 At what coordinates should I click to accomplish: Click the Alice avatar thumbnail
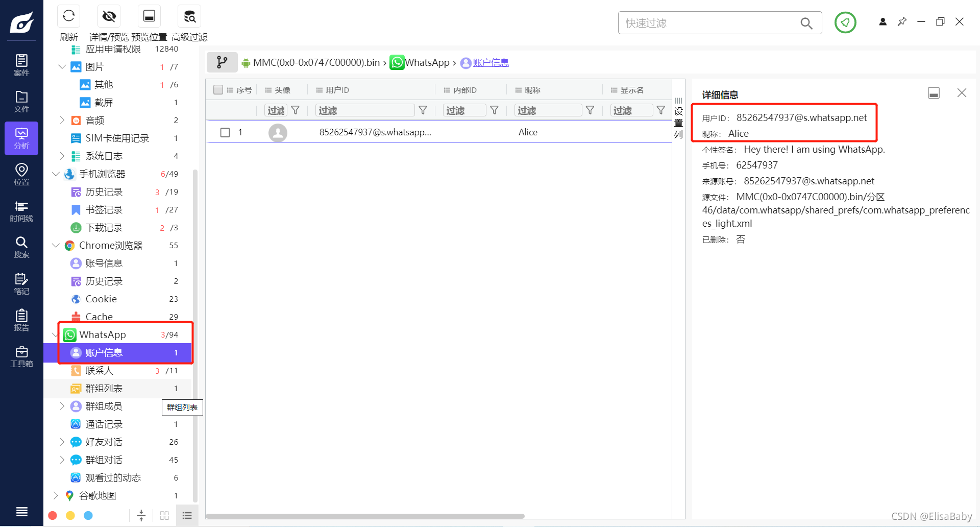(x=278, y=133)
